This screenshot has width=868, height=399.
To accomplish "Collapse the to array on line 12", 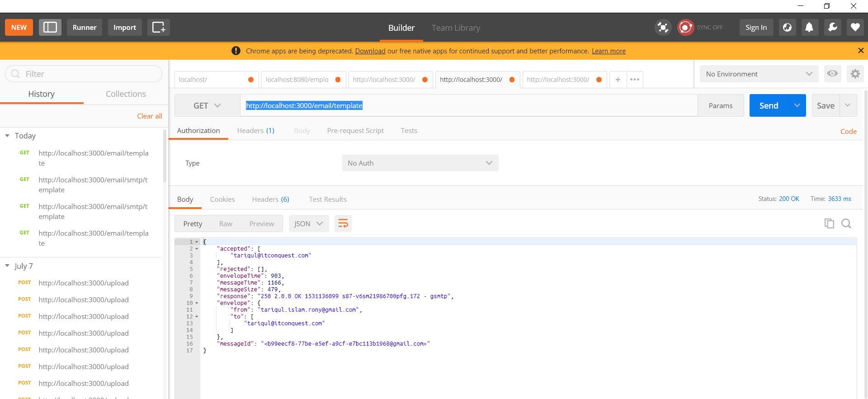I will pos(197,317).
